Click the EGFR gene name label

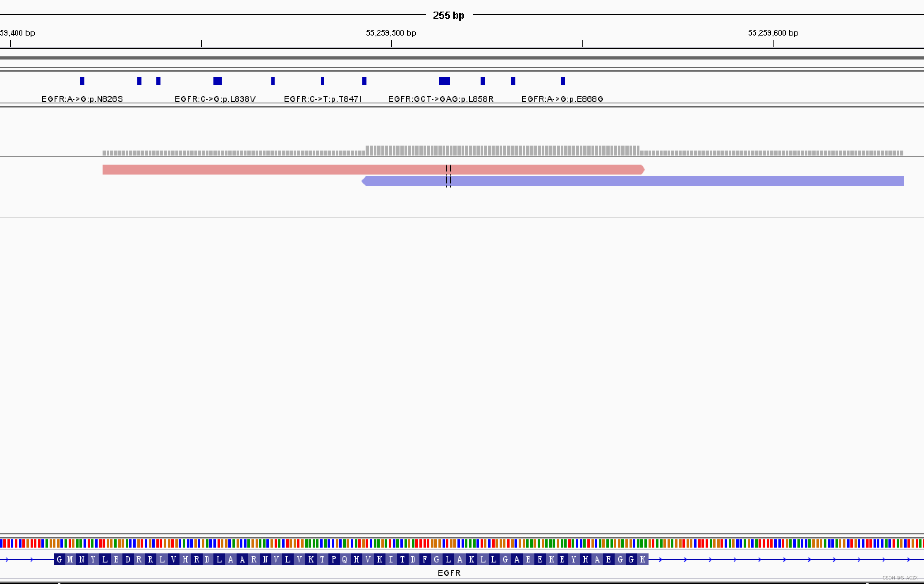[x=449, y=573]
